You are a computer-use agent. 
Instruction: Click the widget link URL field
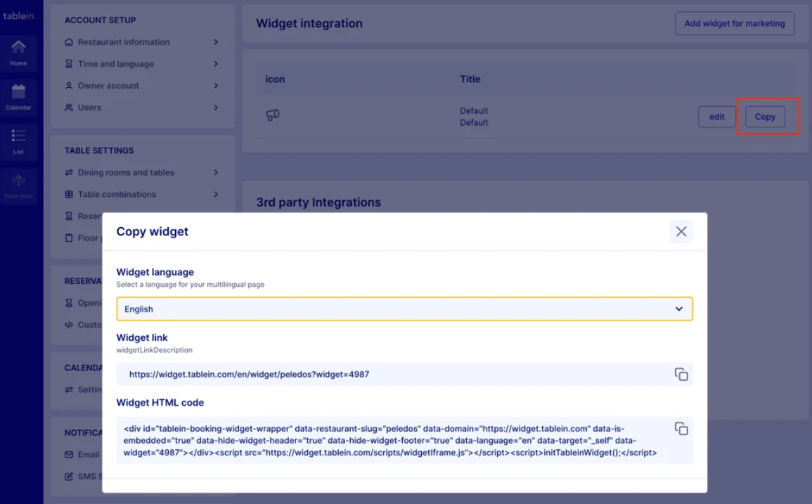pyautogui.click(x=404, y=374)
